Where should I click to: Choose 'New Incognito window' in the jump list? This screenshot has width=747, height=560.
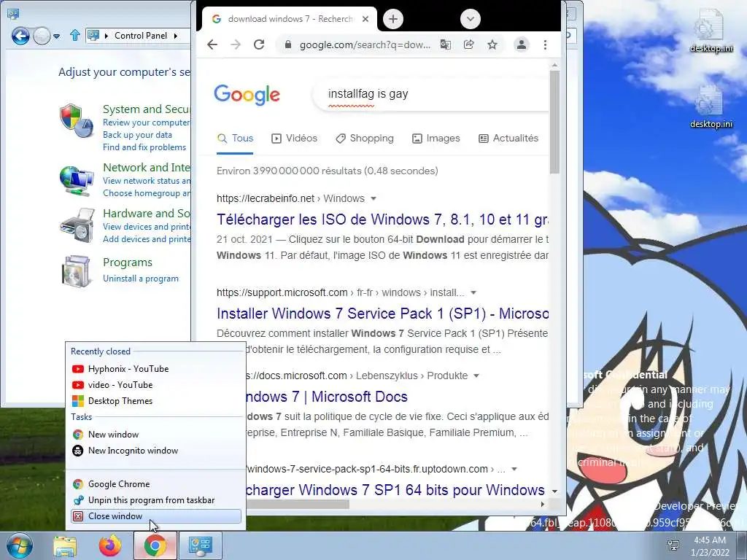(156, 451)
